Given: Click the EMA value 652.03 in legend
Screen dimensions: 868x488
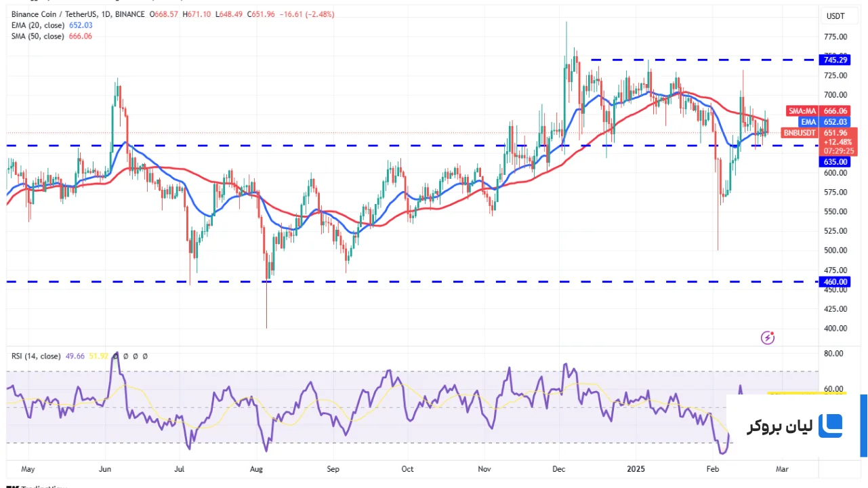Looking at the screenshot, I should 80,25.
